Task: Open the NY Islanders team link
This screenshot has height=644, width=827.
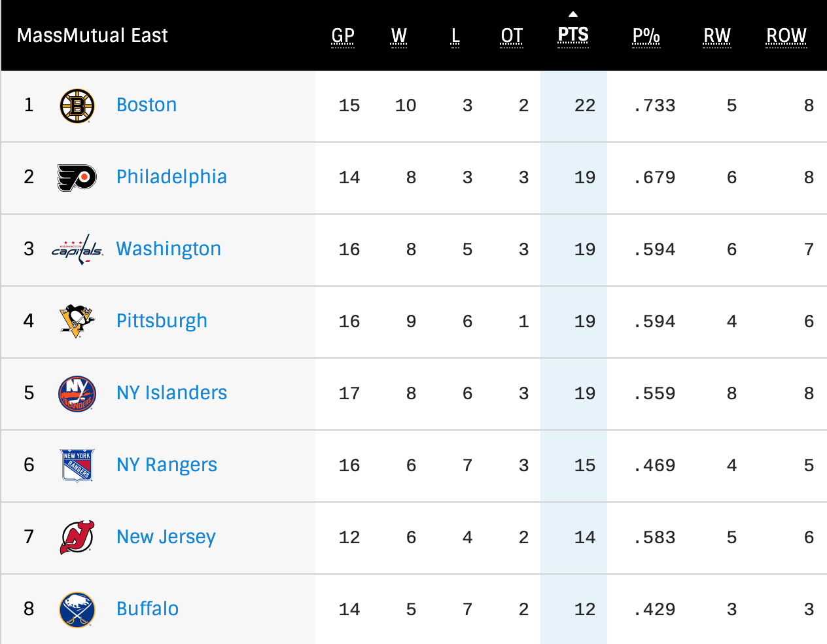Action: 172,393
